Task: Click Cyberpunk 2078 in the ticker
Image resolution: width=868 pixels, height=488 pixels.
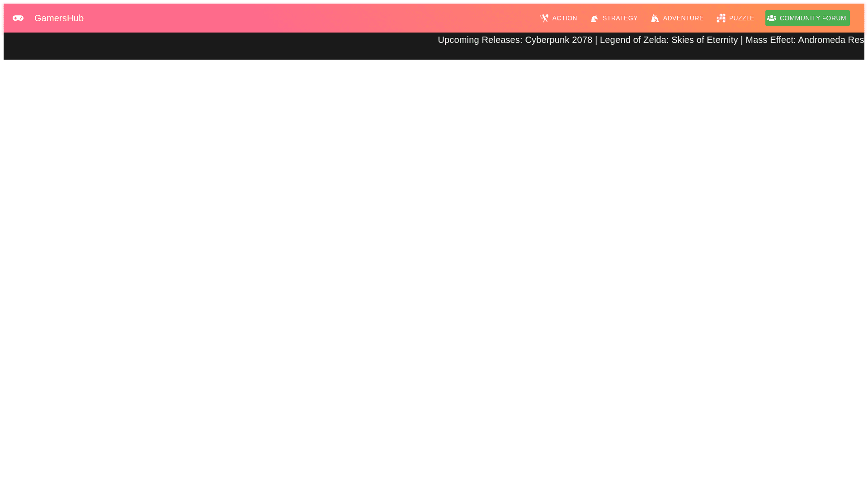Action: click(x=558, y=40)
